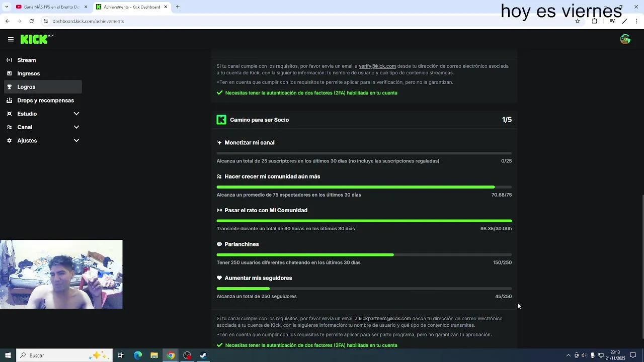644x362 pixels.
Task: Click the page vertical scrollbar
Action: (x=642, y=266)
